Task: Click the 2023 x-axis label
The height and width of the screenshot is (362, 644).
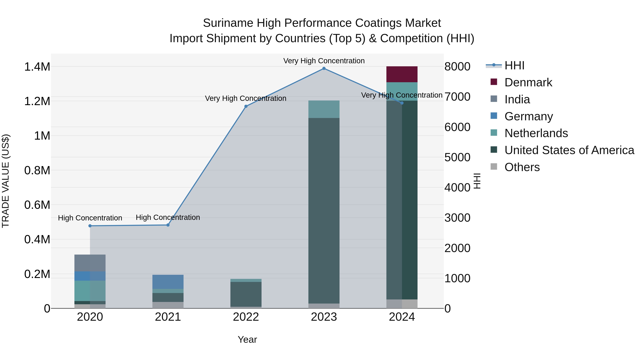Action: [x=324, y=317]
